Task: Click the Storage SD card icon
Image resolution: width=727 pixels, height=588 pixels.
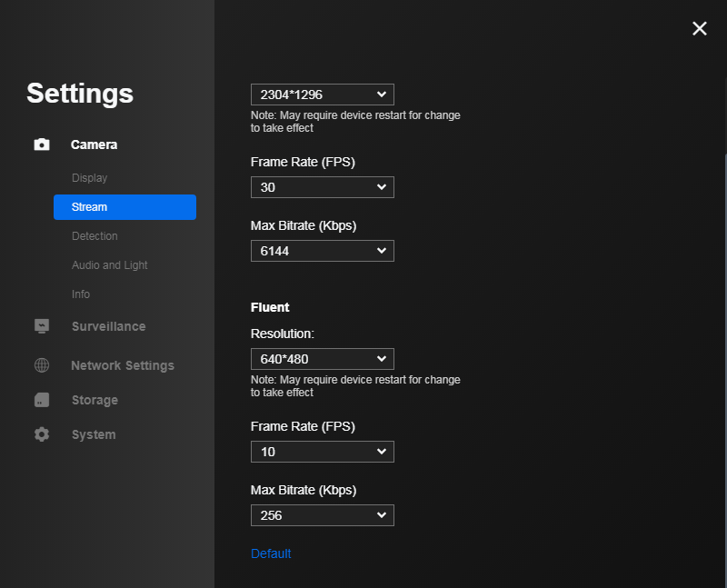Action: click(42, 400)
